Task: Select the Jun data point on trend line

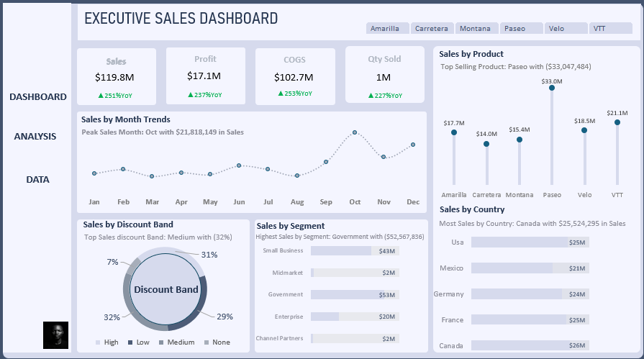Action: click(x=239, y=165)
